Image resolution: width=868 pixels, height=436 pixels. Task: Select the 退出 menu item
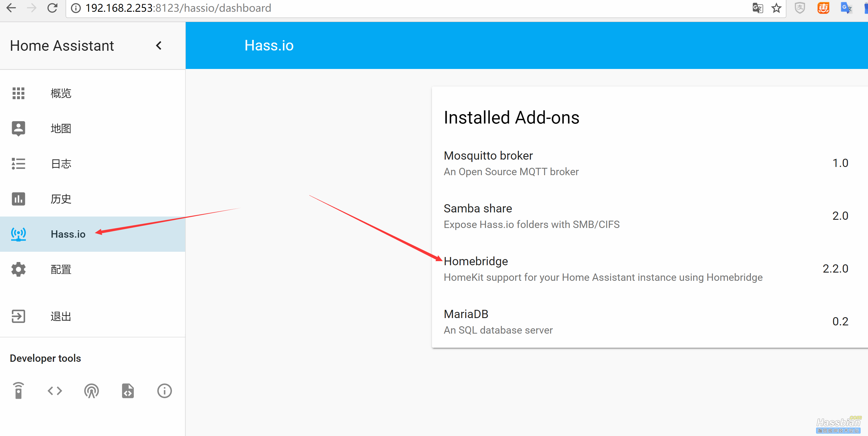click(x=93, y=316)
